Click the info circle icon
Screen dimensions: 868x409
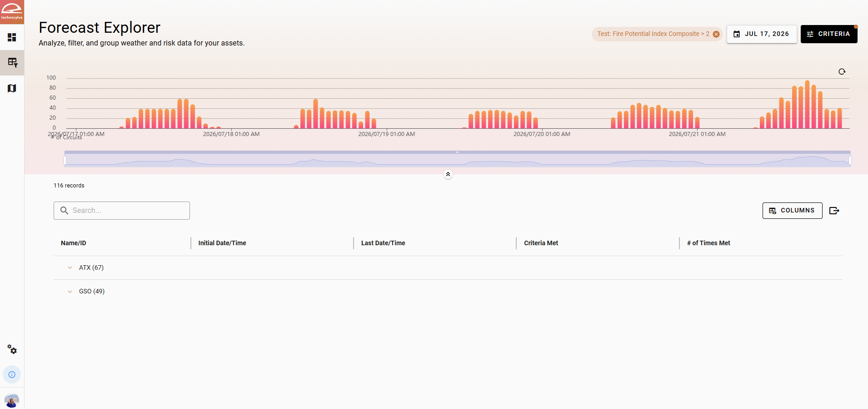click(x=12, y=374)
